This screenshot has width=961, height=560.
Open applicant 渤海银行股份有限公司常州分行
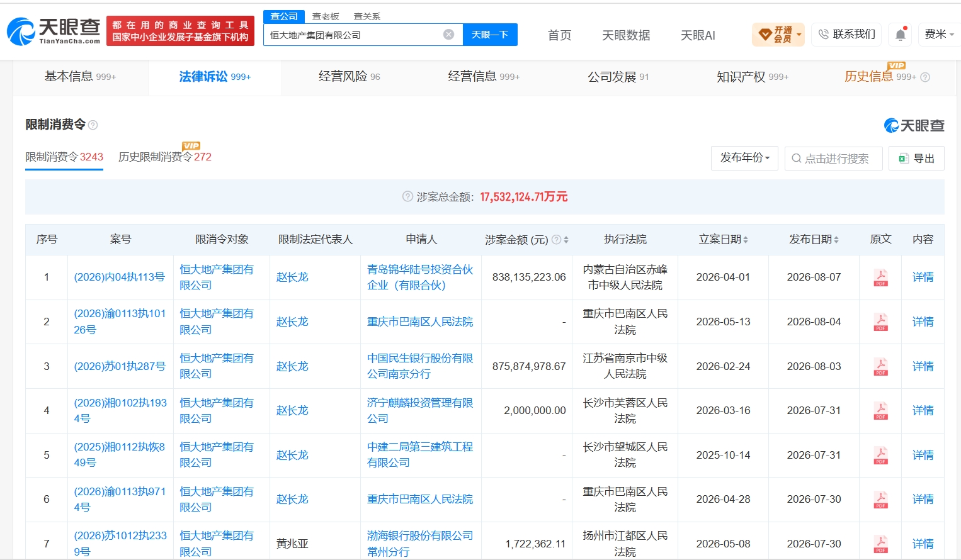point(420,544)
